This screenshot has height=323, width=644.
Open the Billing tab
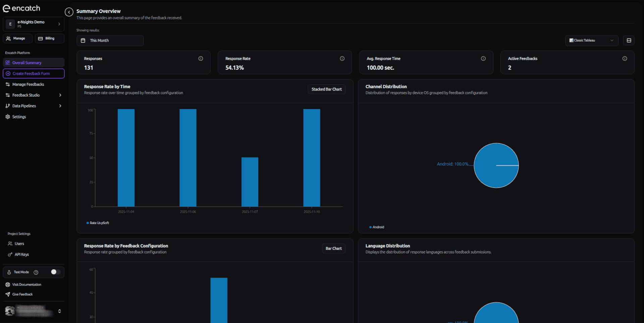(x=49, y=38)
